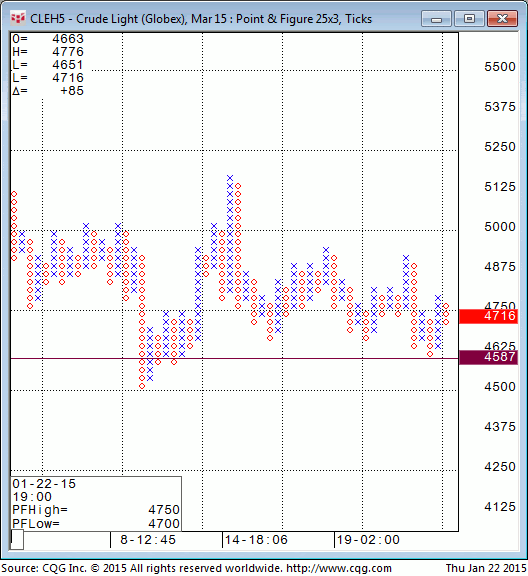Click the 4375 price scale label
Viewport: 528px width, 576px height.
click(500, 426)
